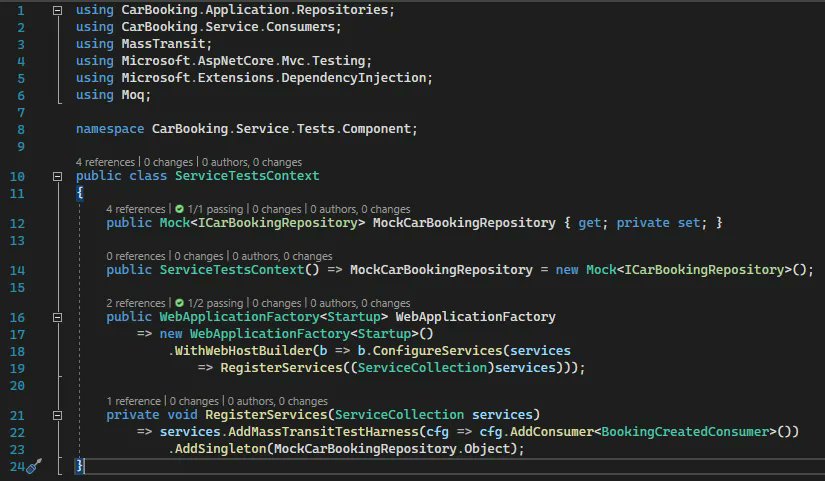Click 'WebApplicationFactory<Startup>' return type on line 16
Screen dimensions: 825x481
274,316
